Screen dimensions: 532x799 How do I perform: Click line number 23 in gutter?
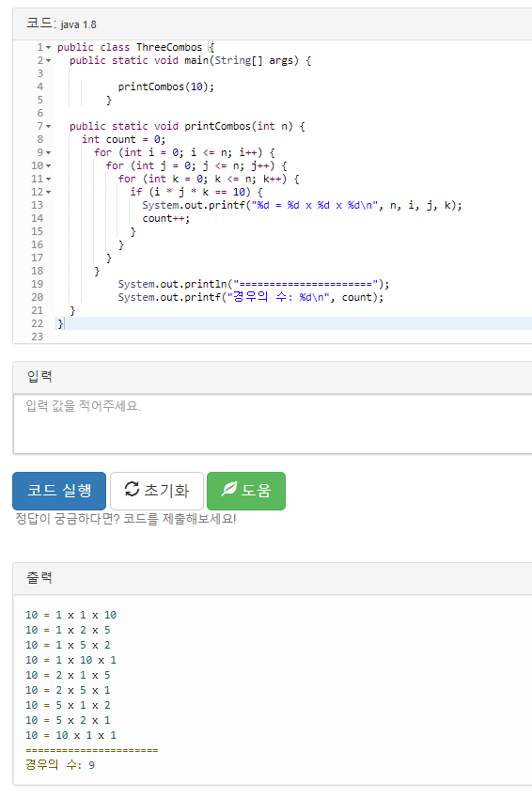(x=38, y=337)
